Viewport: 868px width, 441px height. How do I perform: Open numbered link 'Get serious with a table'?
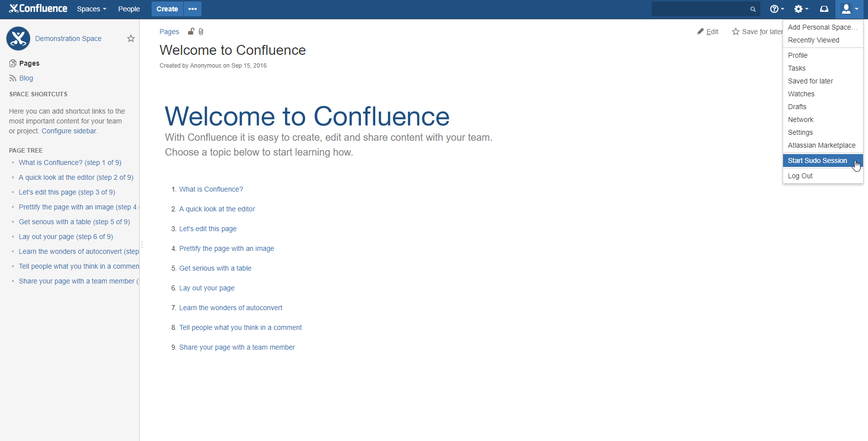pyautogui.click(x=215, y=268)
